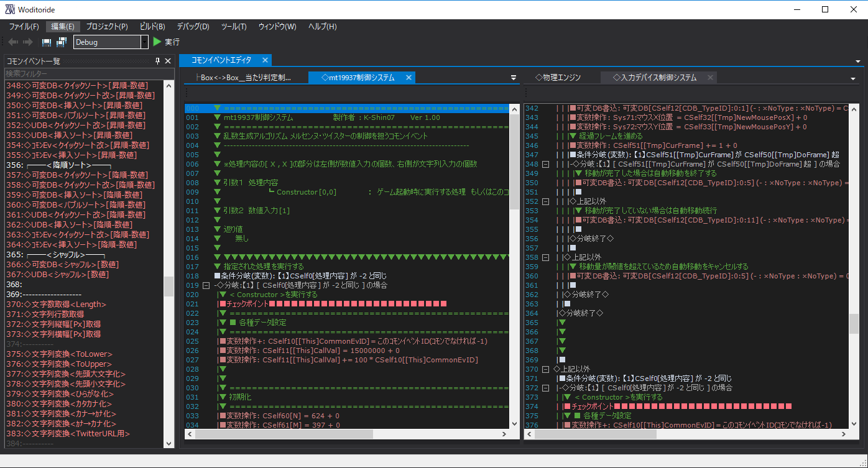Click the navigate forward arrow icon

point(28,42)
